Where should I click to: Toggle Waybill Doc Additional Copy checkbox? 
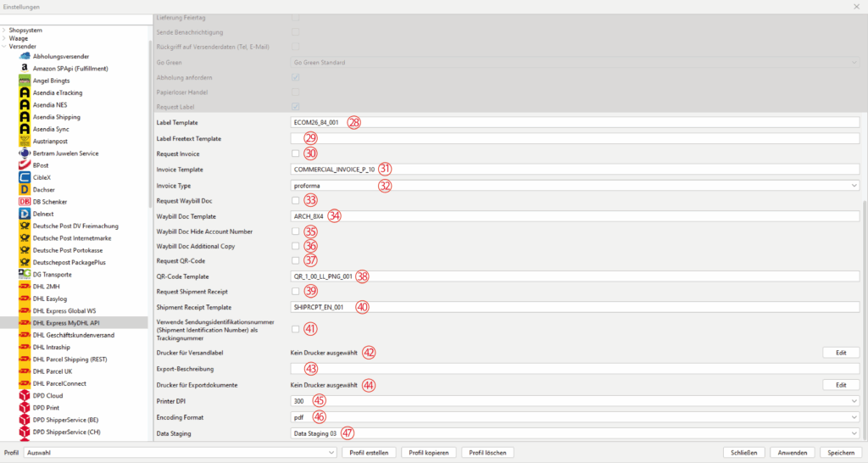tap(296, 247)
